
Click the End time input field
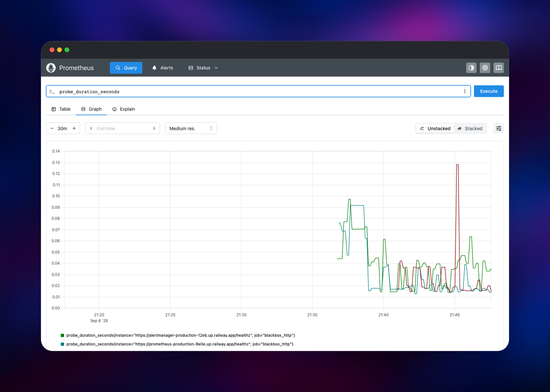(123, 128)
